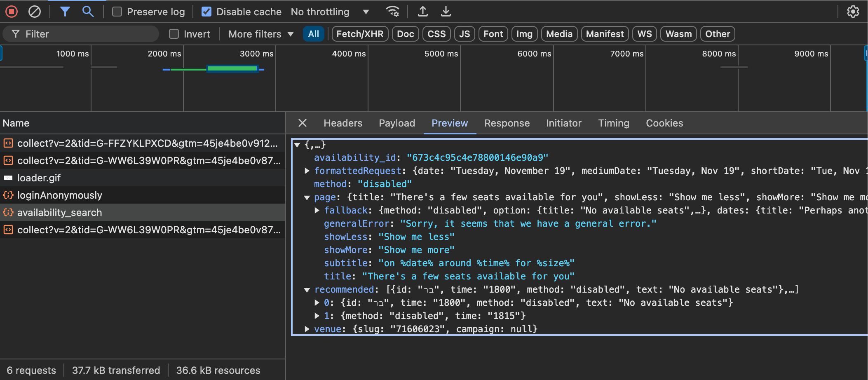Screen dimensions: 868x380
Task: Select the Preview tab
Action: tap(450, 123)
